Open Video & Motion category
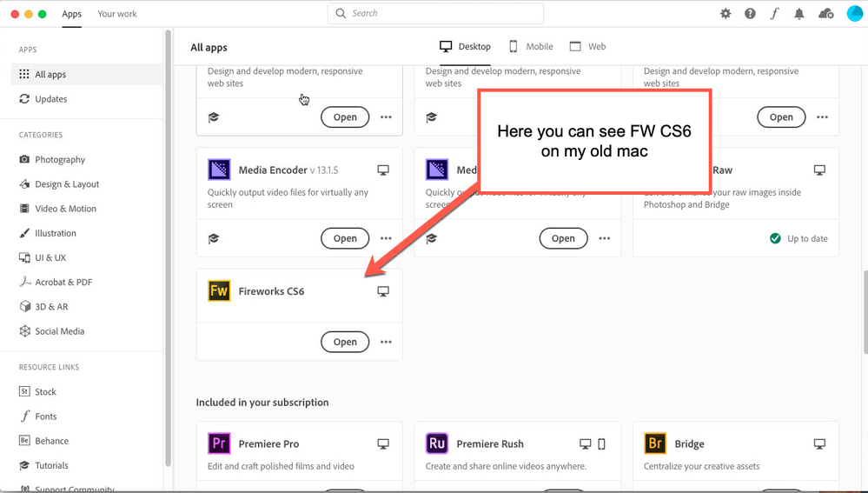The height and width of the screenshot is (493, 868). pos(58,209)
